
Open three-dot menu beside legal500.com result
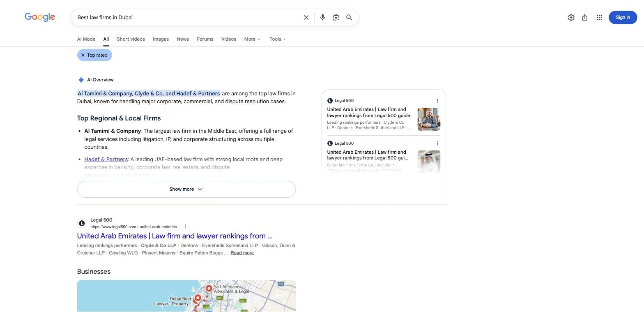tap(185, 226)
